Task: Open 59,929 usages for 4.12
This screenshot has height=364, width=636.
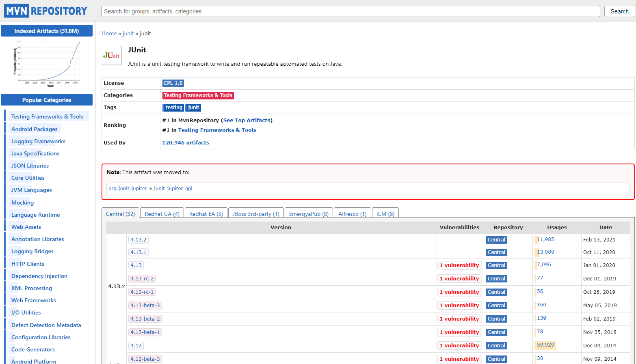Action: (x=545, y=345)
